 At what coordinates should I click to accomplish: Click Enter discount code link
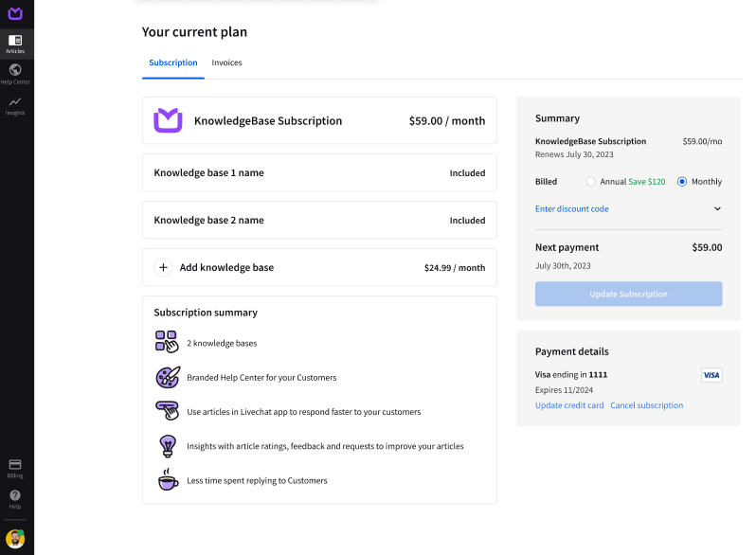pyautogui.click(x=572, y=208)
